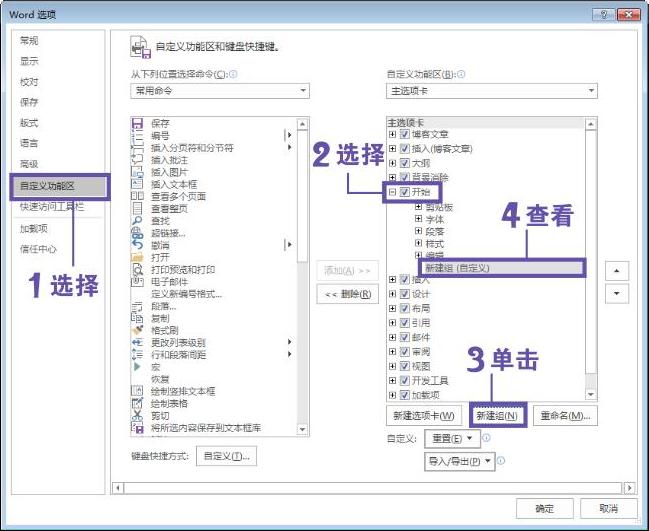Select the 保存 category in sidebar
Image resolution: width=649 pixels, height=531 pixels.
click(x=29, y=102)
